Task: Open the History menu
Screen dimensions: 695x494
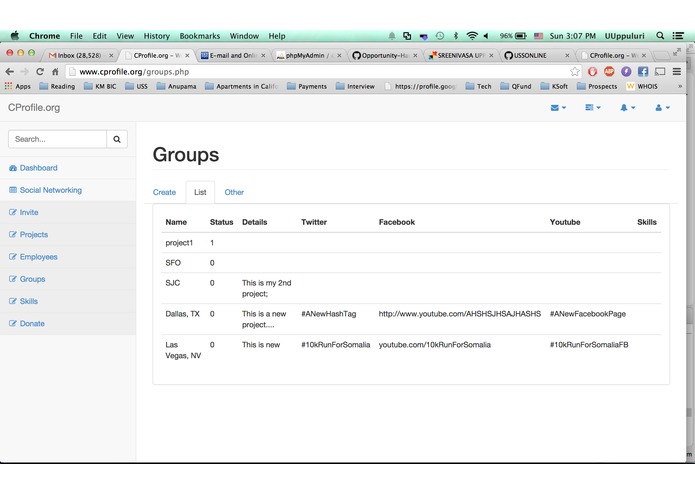Action: click(156, 36)
